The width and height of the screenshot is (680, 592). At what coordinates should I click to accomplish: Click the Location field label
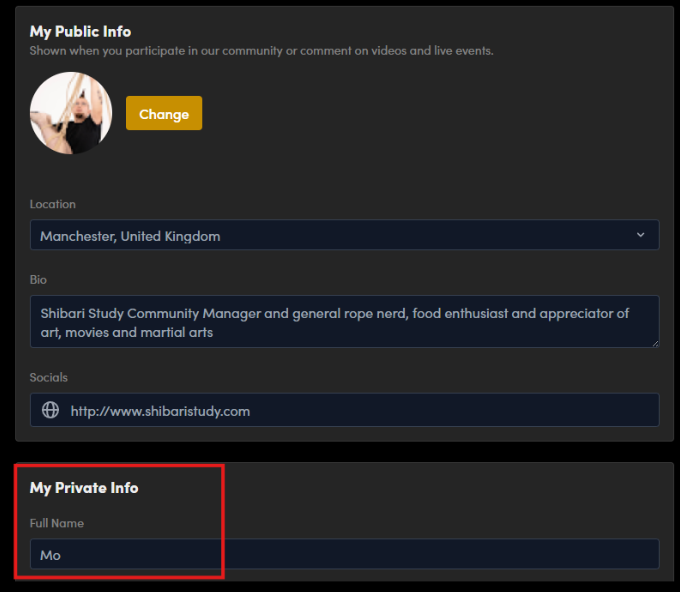tap(53, 204)
